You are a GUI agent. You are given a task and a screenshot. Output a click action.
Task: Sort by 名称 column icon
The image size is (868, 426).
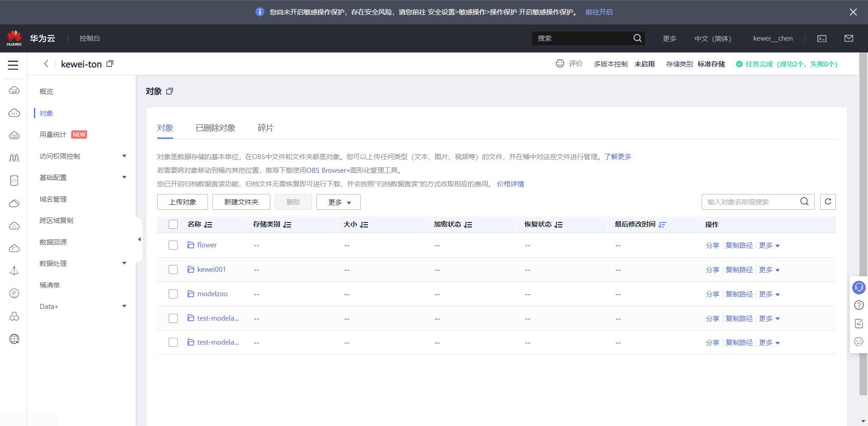click(x=208, y=225)
